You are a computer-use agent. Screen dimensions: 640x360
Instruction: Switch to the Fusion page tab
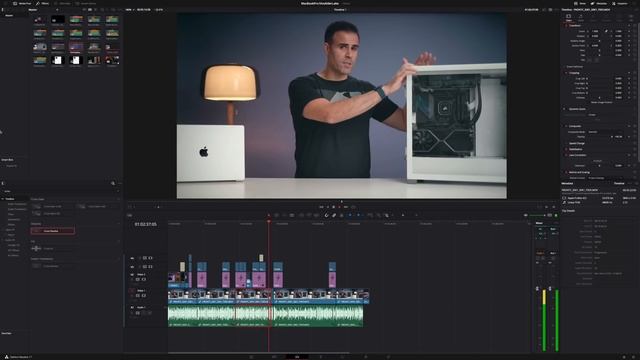pos(320,357)
